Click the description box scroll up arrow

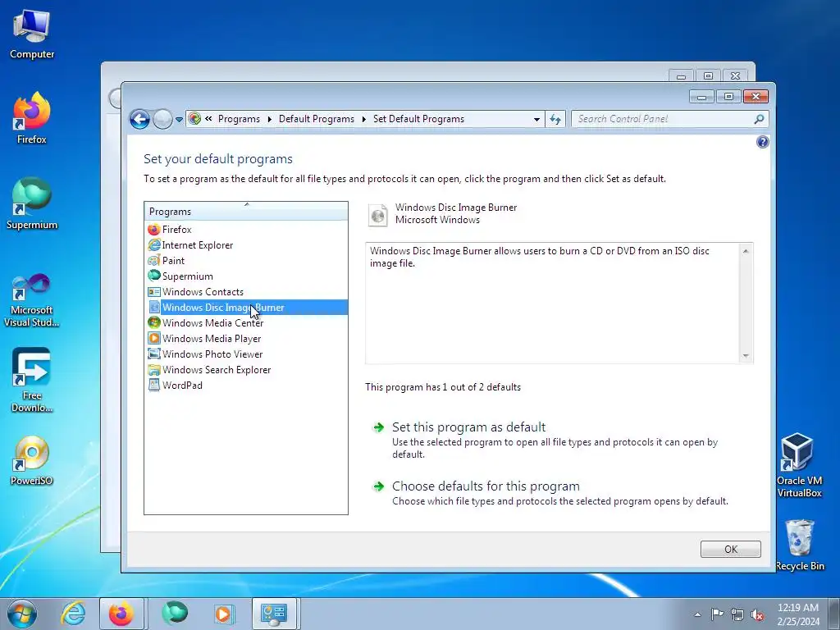point(745,251)
